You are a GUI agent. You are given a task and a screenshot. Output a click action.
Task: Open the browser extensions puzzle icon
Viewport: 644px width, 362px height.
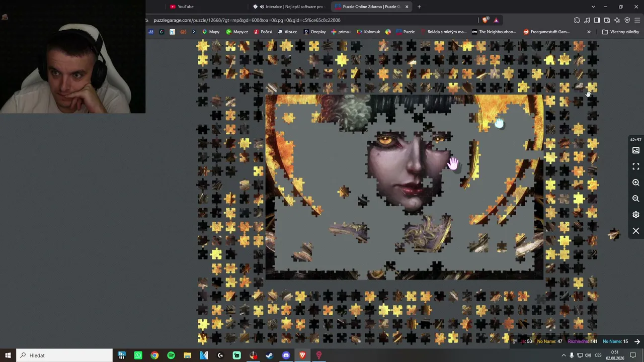pos(577,20)
